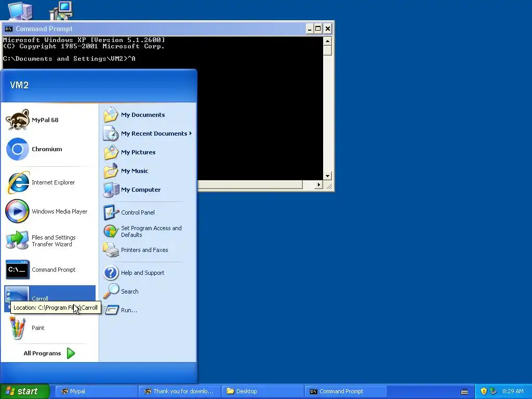Open Help and Support
Viewport: 532px width, 399px height.
coord(148,273)
